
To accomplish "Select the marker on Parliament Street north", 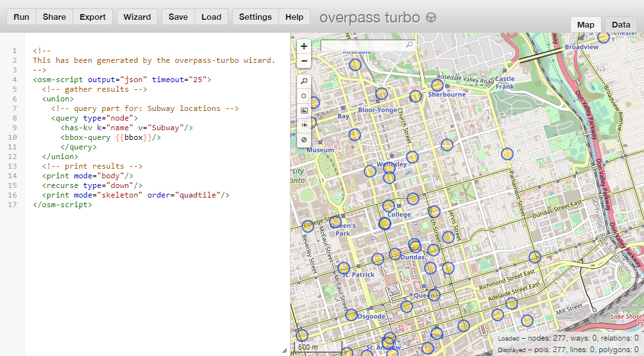I will click(x=507, y=154).
